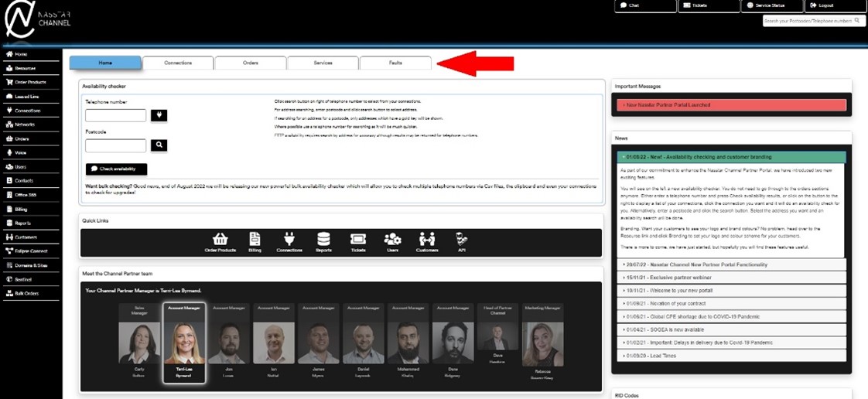Open Sentinel in the sidebar
Screen dimensions: 868x399
(30, 279)
